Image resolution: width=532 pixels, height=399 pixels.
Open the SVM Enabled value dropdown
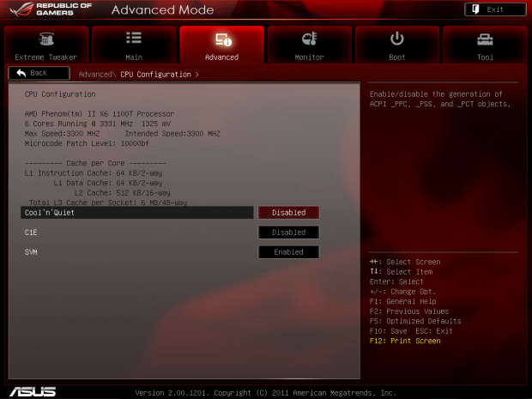288,252
